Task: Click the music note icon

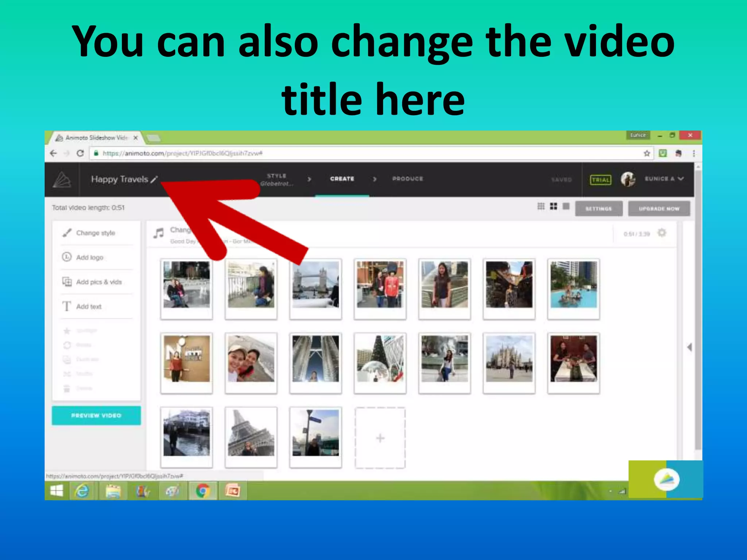Action: pos(159,233)
